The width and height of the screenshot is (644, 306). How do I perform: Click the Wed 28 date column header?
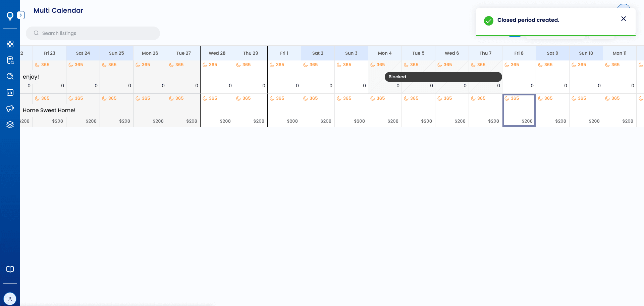point(217,53)
